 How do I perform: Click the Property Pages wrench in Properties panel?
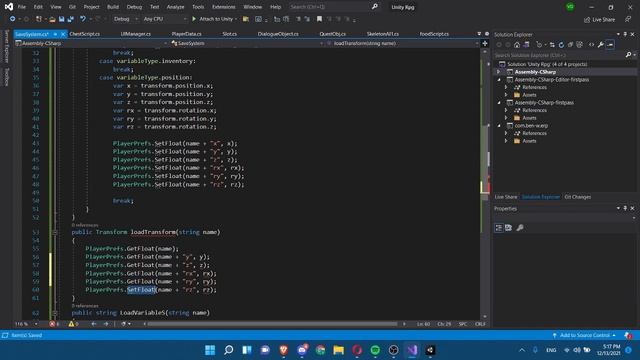[x=520, y=228]
